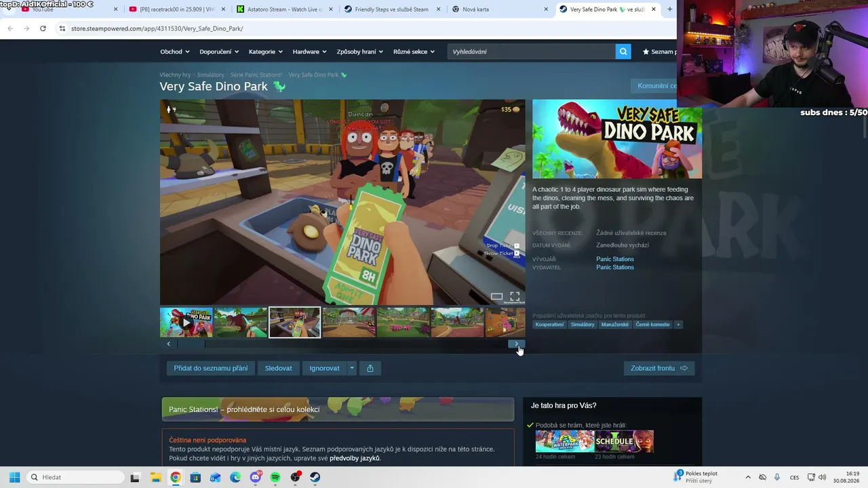Show hidden system tray icons
Viewport: 868px width, 488px height.
(x=748, y=477)
